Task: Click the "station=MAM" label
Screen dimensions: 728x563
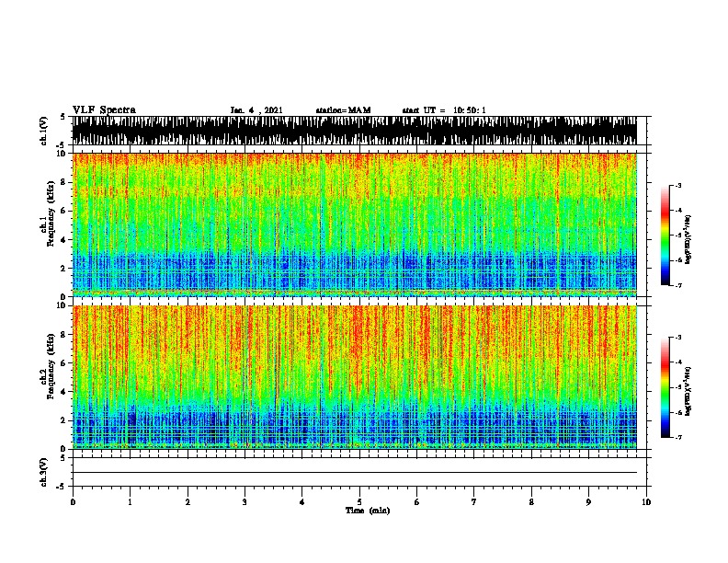Action: click(x=343, y=110)
